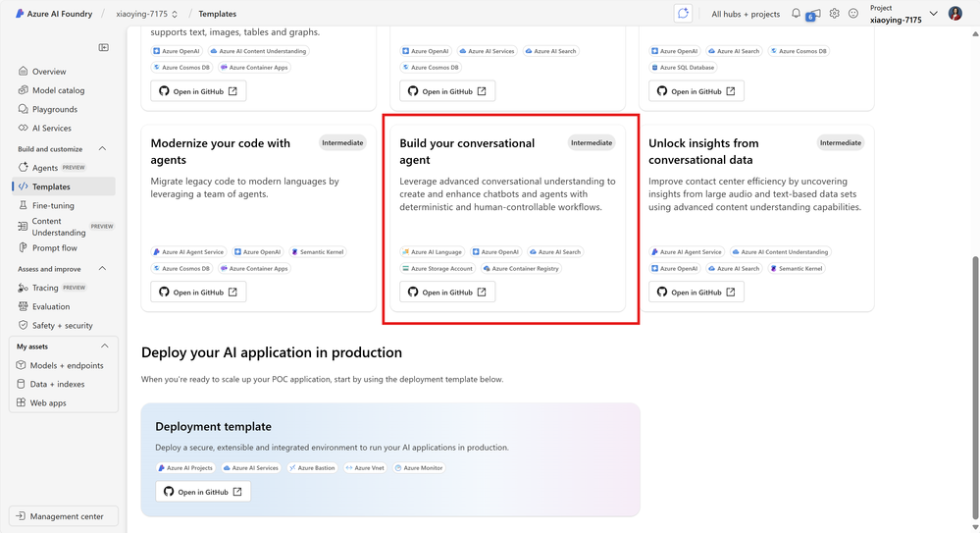Click the Azure AI Language tag
Image resolution: width=980 pixels, height=533 pixels.
tap(433, 252)
